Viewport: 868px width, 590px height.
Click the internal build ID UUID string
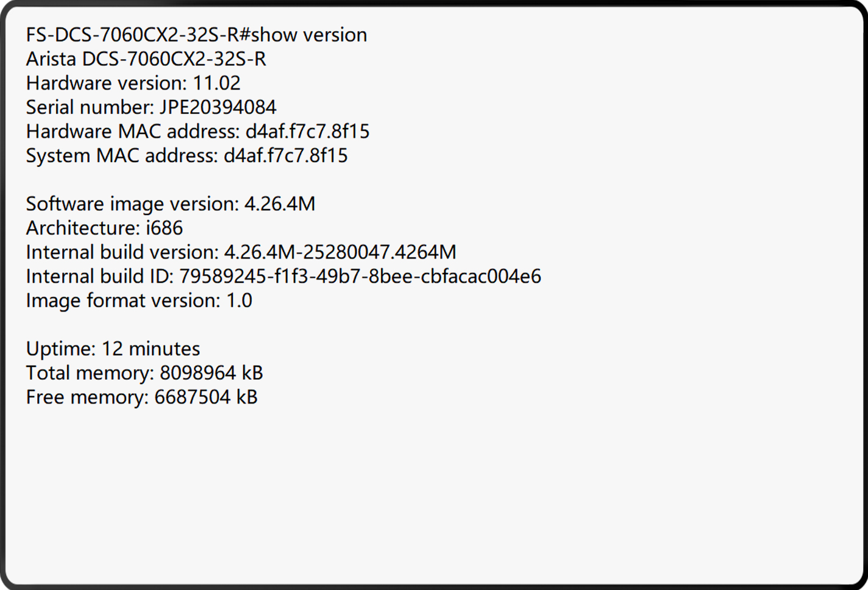pos(360,276)
